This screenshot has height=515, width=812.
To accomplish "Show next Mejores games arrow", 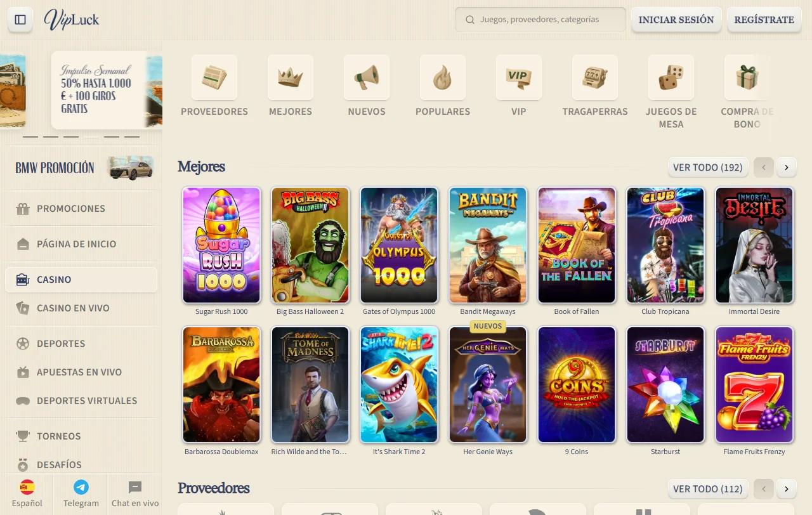I will tap(787, 167).
